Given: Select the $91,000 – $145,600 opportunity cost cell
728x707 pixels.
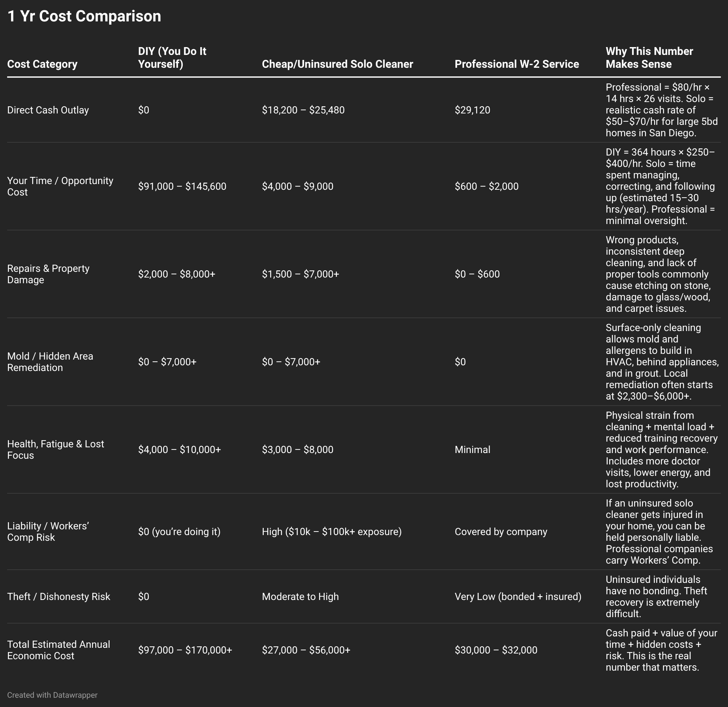Looking at the screenshot, I should tap(182, 187).
